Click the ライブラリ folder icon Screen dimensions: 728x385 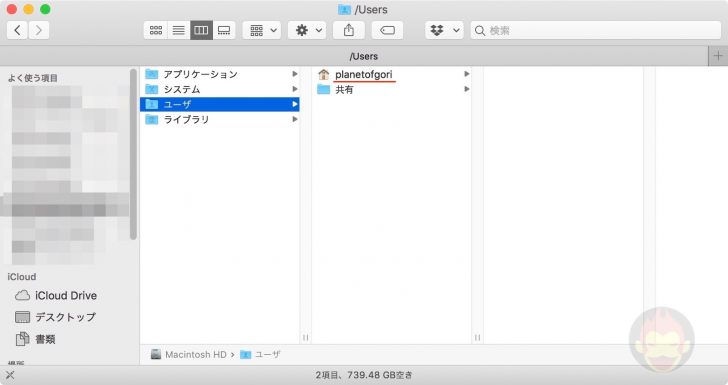[152, 119]
